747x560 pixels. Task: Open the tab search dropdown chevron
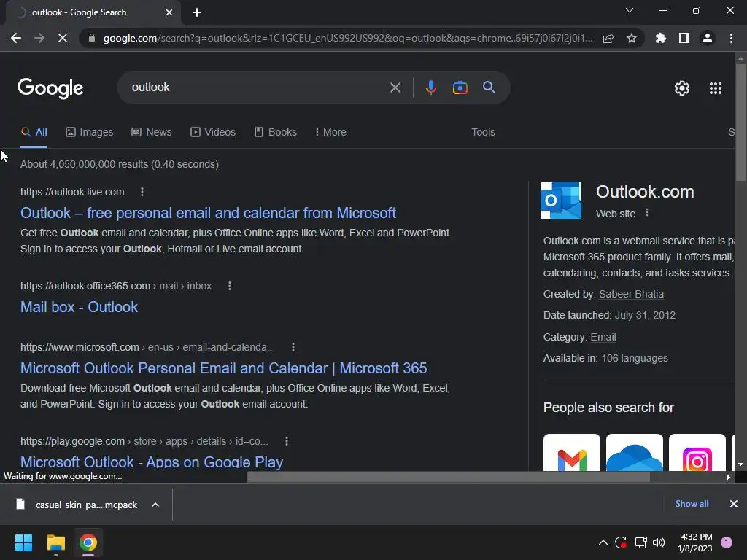pos(630,10)
